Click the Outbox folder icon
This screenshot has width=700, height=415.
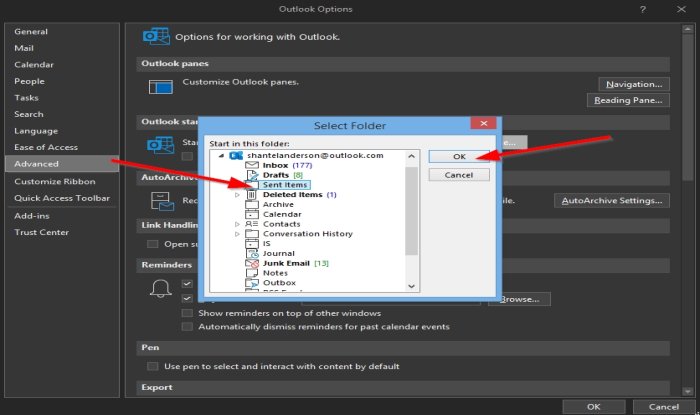pos(252,283)
